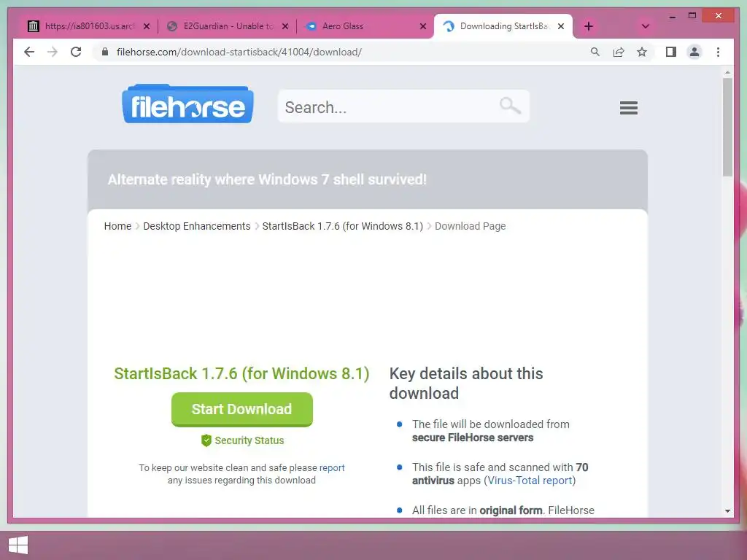
Task: Close the Aero Glass tab
Action: pos(423,26)
